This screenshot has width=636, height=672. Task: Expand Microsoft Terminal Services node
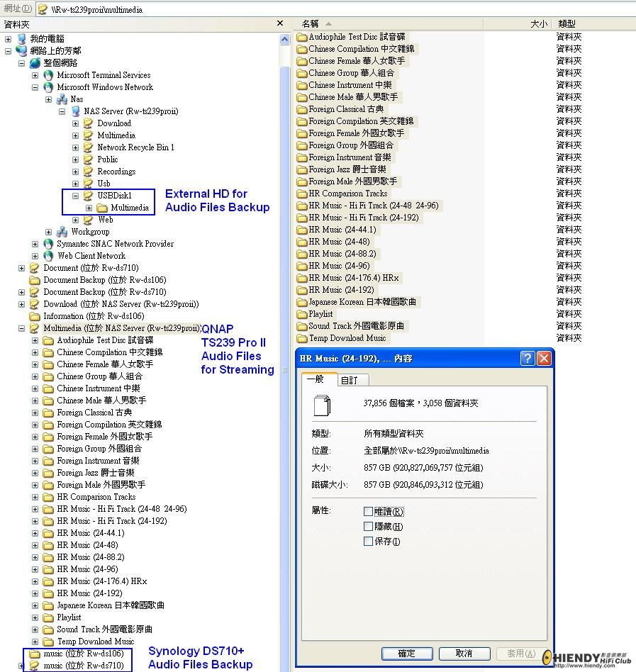[35, 75]
